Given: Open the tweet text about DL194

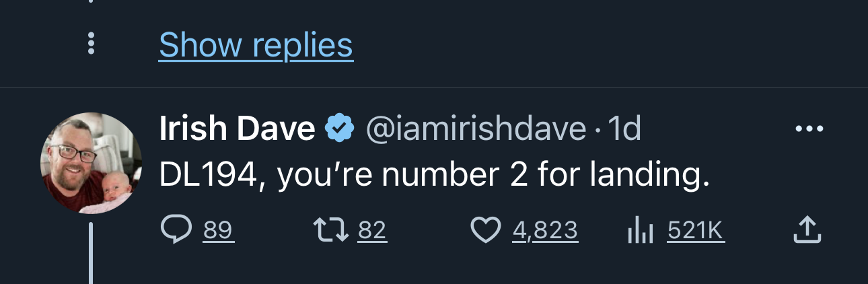Looking at the screenshot, I should click(x=434, y=176).
